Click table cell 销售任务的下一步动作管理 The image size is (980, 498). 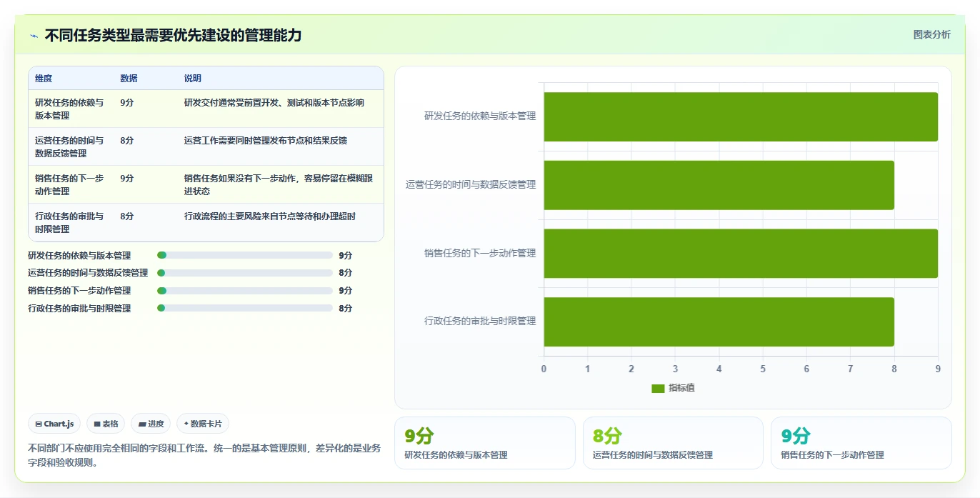(70, 184)
